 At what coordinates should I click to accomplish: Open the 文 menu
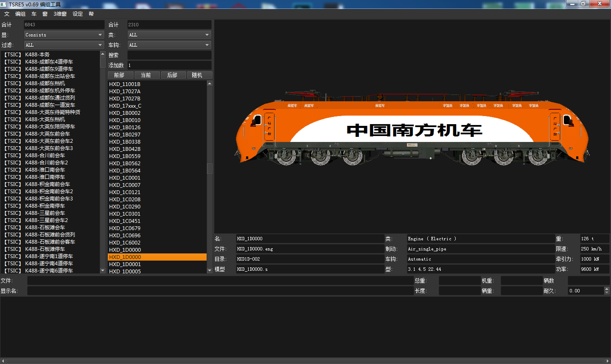7,14
